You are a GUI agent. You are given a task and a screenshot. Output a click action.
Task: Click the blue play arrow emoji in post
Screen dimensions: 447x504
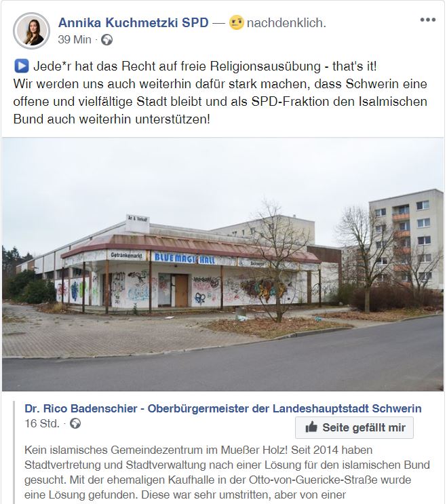(x=22, y=66)
